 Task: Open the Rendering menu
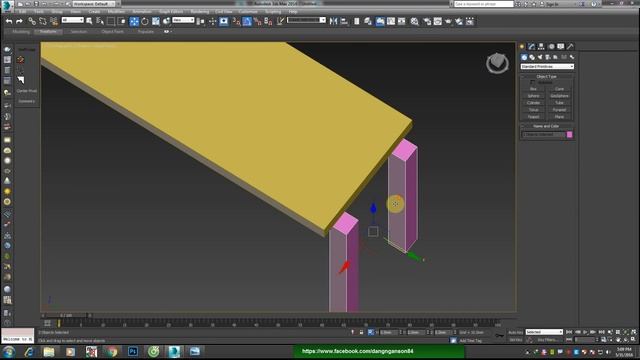(200, 11)
